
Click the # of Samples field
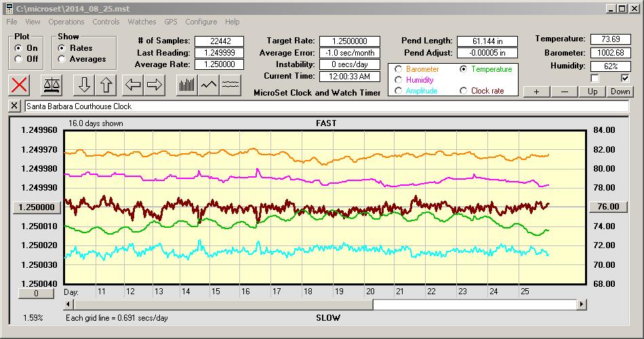click(220, 41)
